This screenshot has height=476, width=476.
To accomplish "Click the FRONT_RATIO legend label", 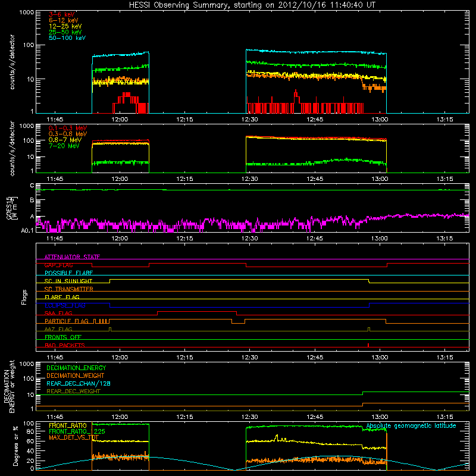I will (x=68, y=425).
